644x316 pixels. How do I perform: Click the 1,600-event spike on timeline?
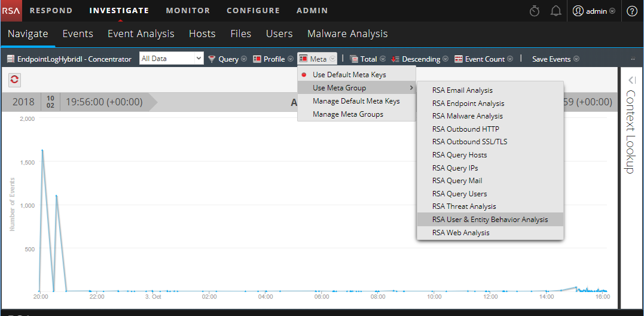[x=42, y=150]
